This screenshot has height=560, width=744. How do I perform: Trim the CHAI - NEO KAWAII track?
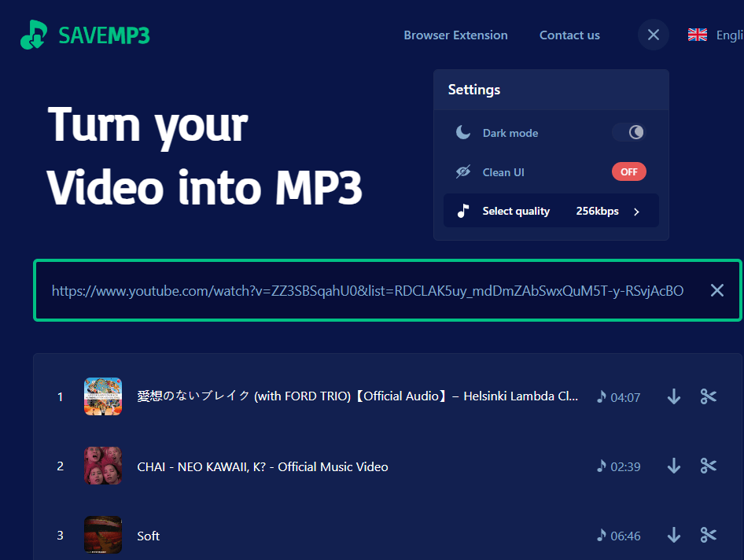click(x=708, y=466)
